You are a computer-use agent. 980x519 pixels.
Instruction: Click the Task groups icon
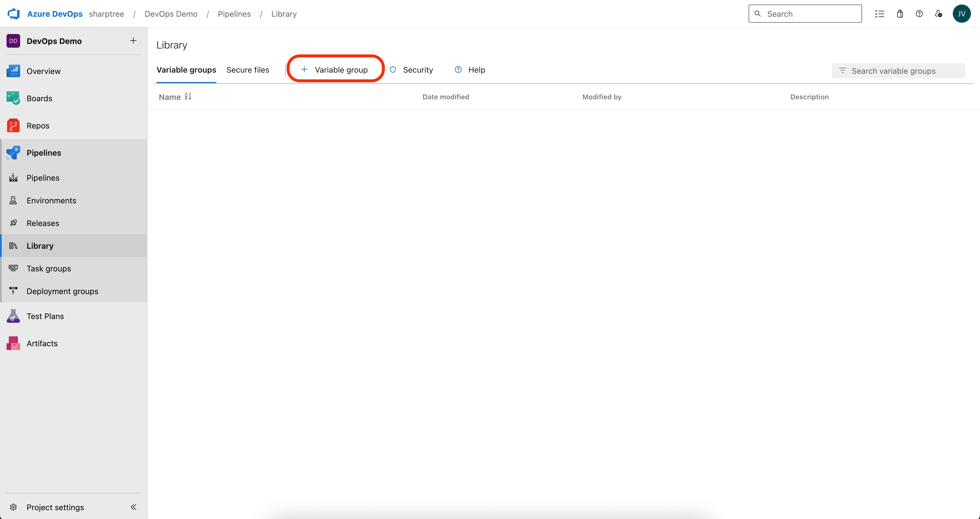tap(13, 268)
